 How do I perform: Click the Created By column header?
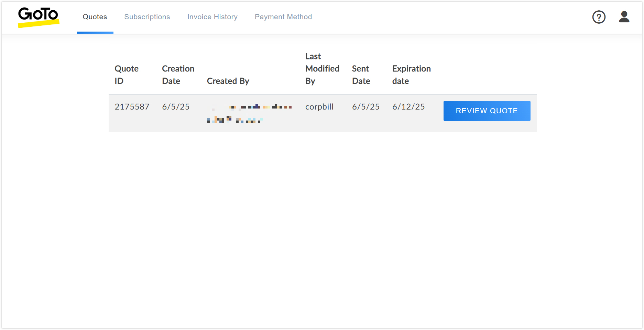[x=228, y=81]
